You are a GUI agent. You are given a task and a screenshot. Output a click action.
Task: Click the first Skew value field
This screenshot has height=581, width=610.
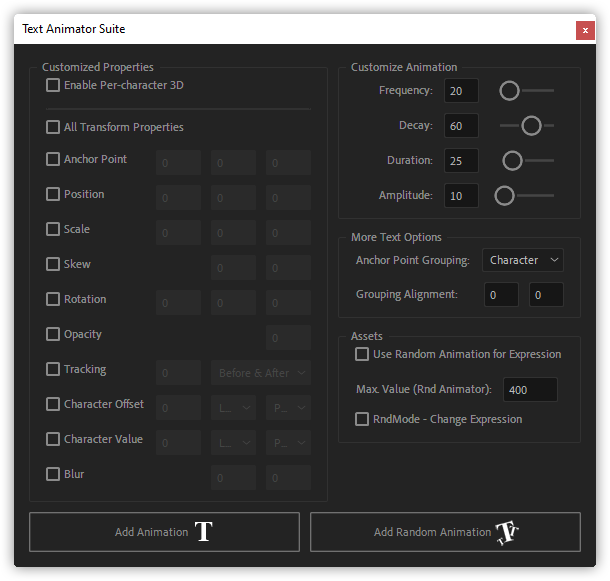(x=233, y=268)
